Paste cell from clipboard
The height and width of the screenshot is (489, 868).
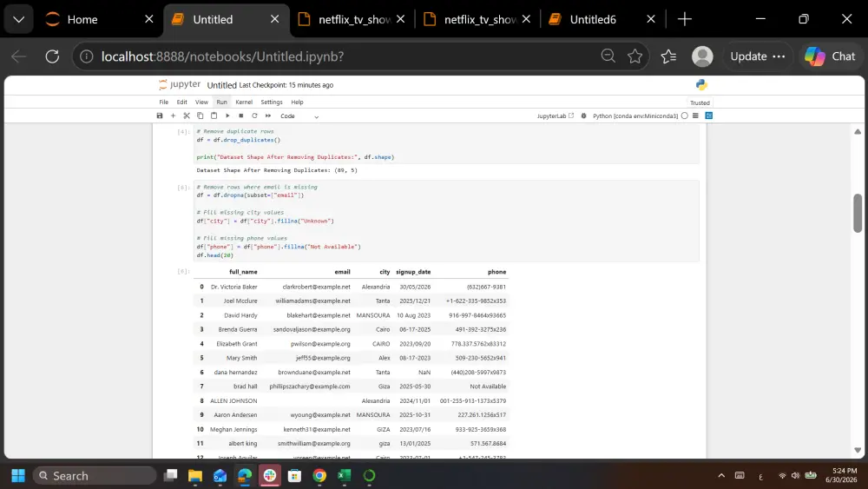coord(214,116)
